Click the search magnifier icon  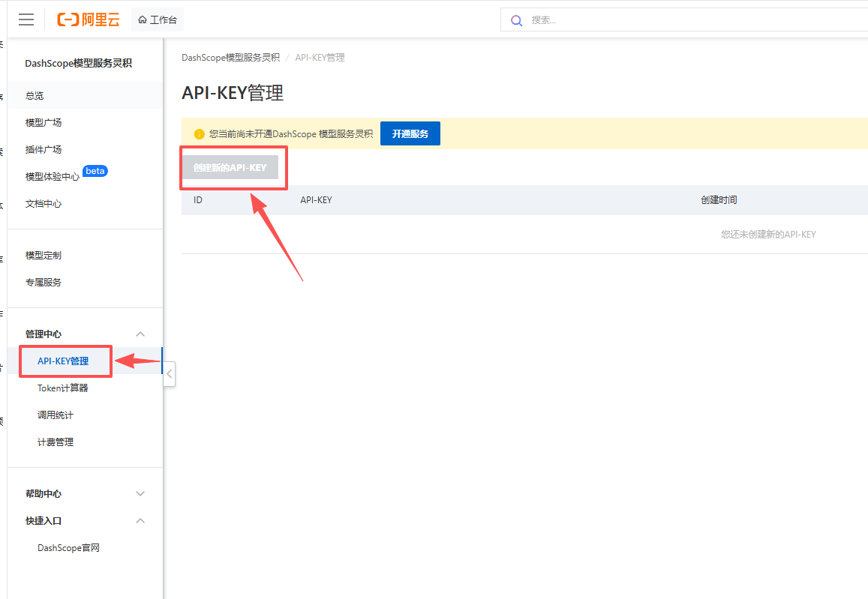point(516,20)
